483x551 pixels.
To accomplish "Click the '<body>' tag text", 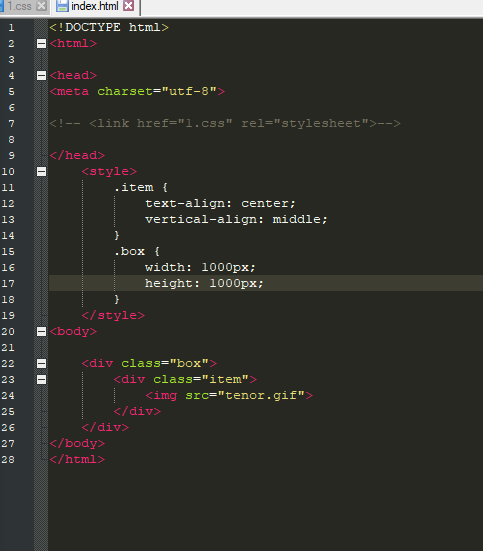I will (x=73, y=331).
